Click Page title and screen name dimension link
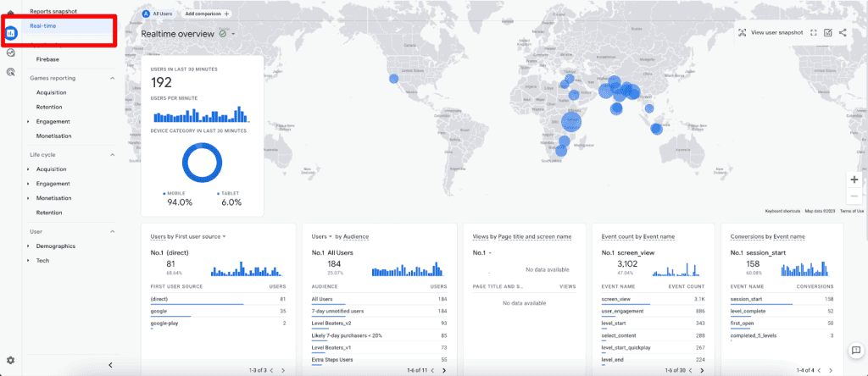 click(534, 236)
